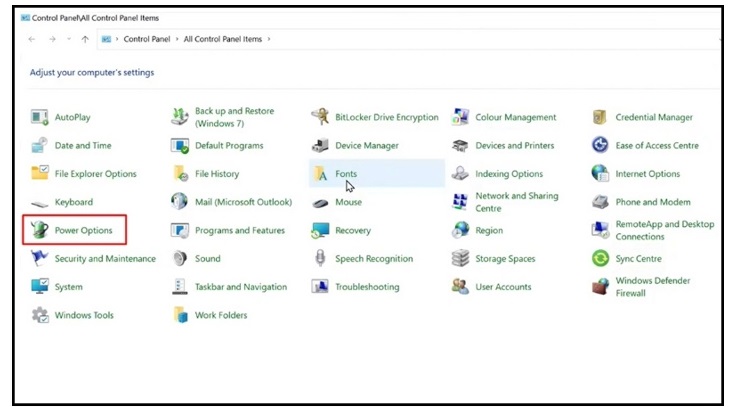
Task: Open the Power Options icon
Action: click(x=40, y=231)
